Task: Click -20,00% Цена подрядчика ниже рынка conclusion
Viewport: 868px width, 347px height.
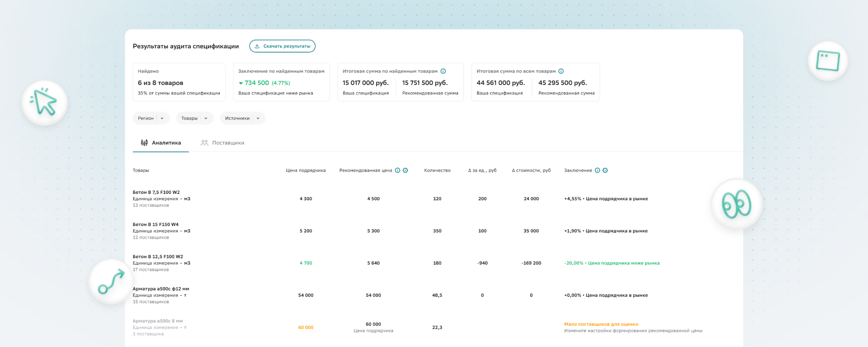Action: 612,263
